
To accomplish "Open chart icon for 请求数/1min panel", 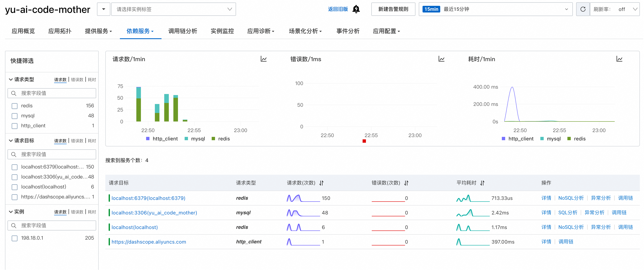I will (264, 59).
